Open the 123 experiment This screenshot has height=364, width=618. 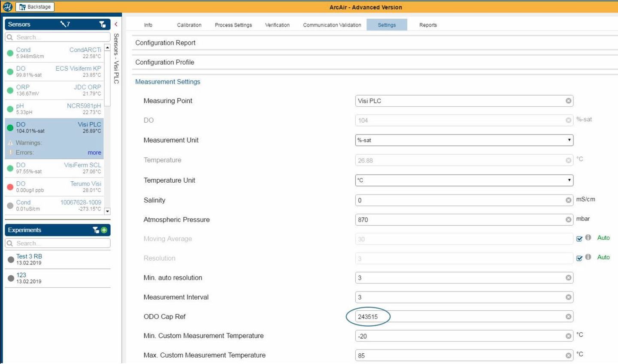coord(58,278)
